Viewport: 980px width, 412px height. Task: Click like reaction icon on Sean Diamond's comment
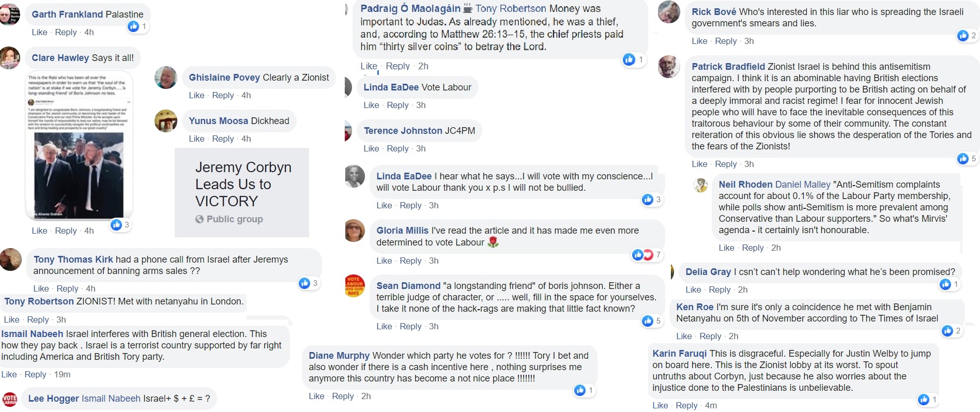(x=648, y=321)
